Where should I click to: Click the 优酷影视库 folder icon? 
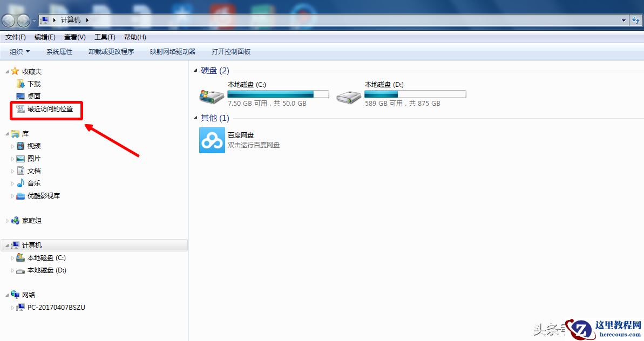tap(21, 196)
